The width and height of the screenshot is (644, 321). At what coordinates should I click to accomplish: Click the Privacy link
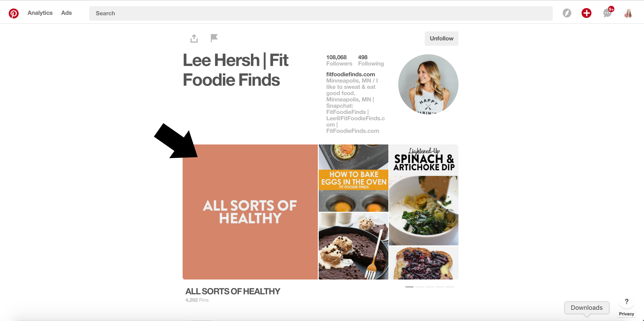click(x=626, y=314)
